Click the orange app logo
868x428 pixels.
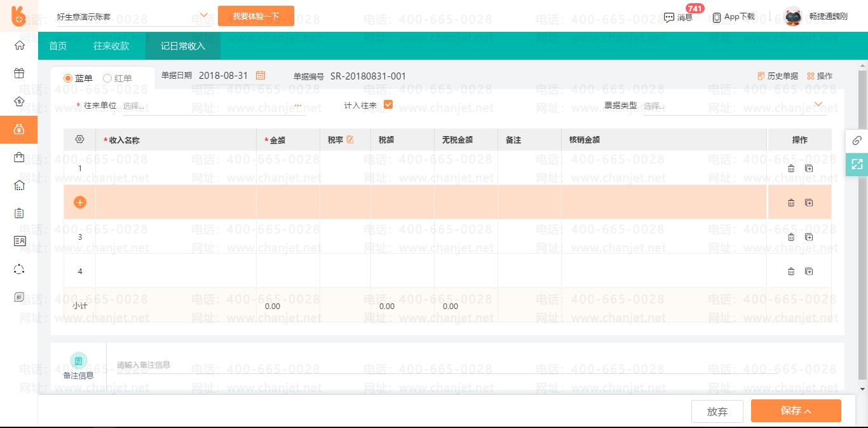19,16
